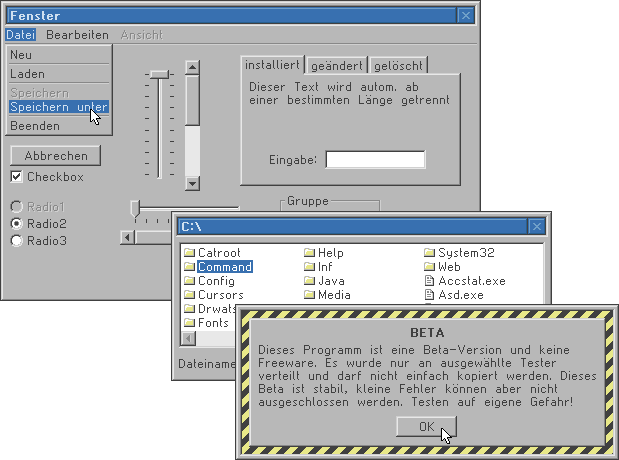Image resolution: width=619 pixels, height=460 pixels.
Task: Open the Bearbeiten menu
Action: click(77, 35)
